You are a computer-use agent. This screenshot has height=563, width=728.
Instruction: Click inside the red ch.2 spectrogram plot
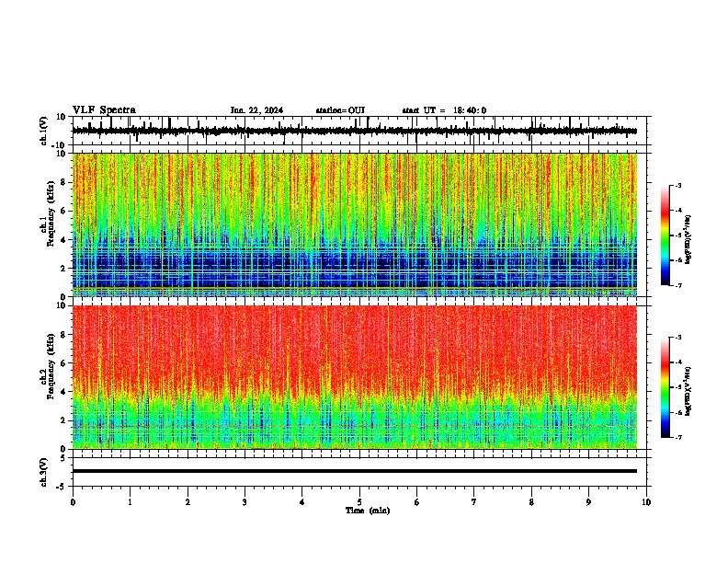pyautogui.click(x=355, y=377)
